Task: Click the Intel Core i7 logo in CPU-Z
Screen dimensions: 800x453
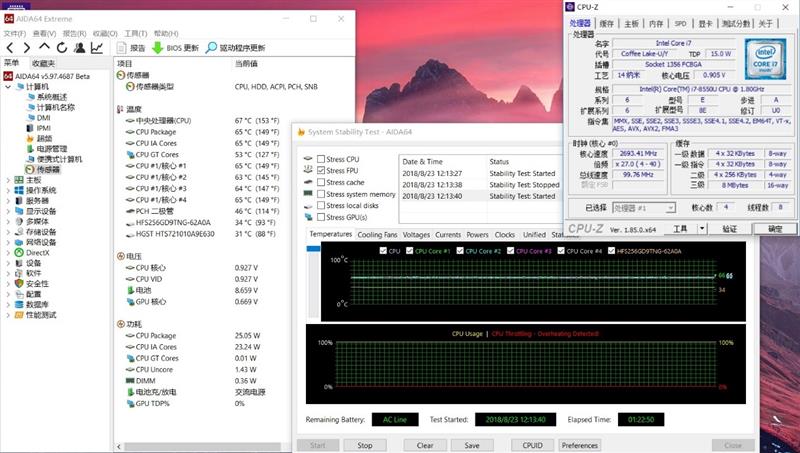Action: click(x=765, y=59)
